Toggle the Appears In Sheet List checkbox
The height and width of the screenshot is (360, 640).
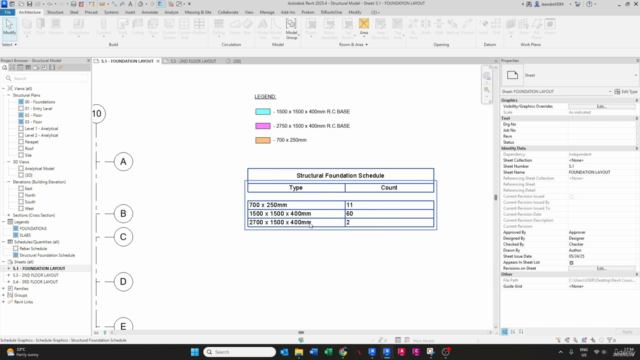coord(571,262)
